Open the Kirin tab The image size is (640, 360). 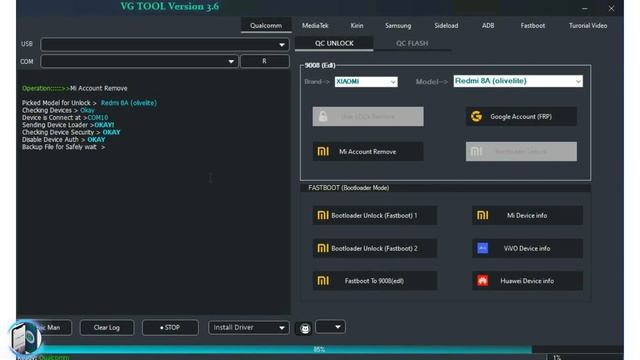coord(357,25)
